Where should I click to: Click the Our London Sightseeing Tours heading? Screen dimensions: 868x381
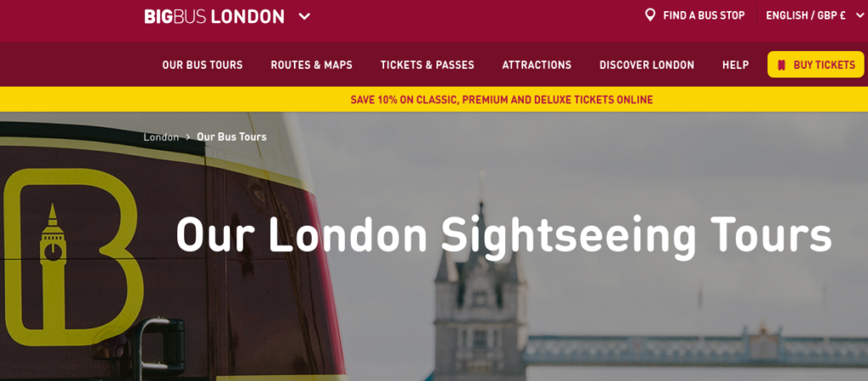504,233
